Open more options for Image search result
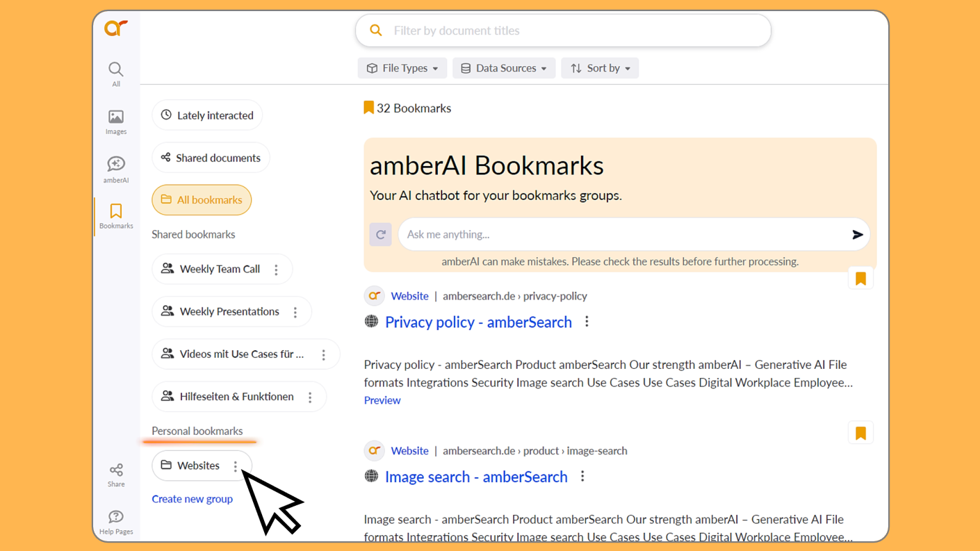980x551 pixels. pos(583,477)
